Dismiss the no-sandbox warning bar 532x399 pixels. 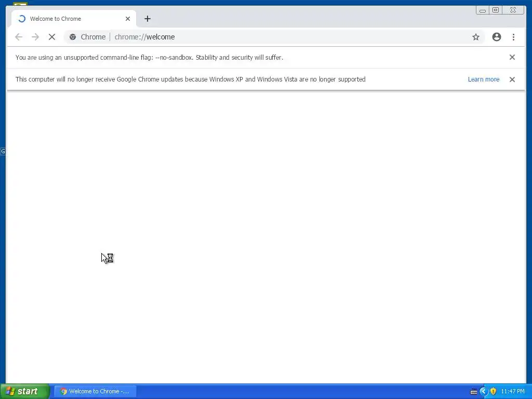[512, 57]
